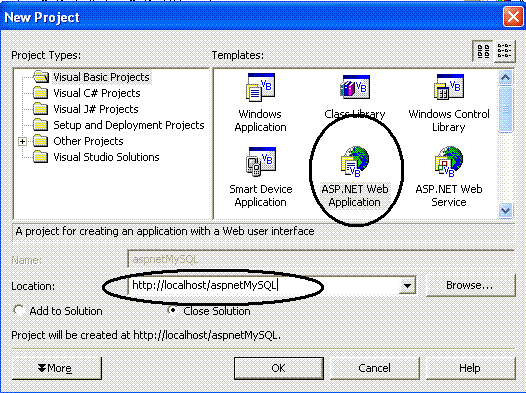Select the Windows Application template icon
The image size is (526, 393).
pyautogui.click(x=260, y=87)
